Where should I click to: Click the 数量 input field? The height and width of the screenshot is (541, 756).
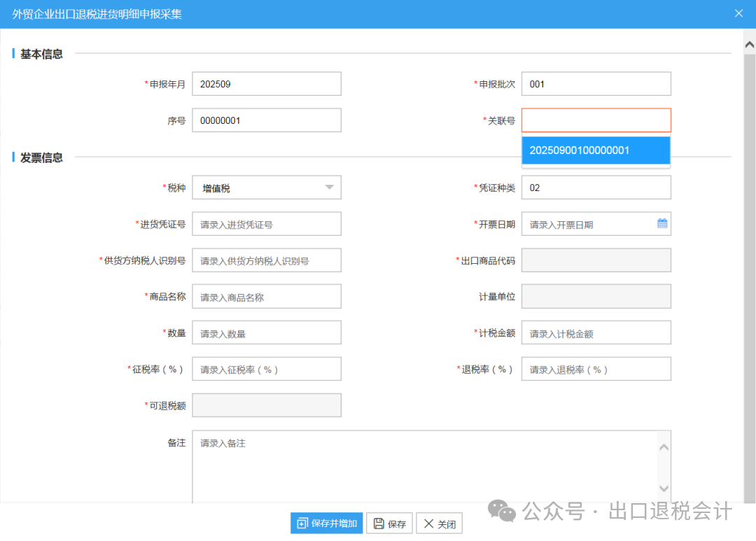coord(266,333)
